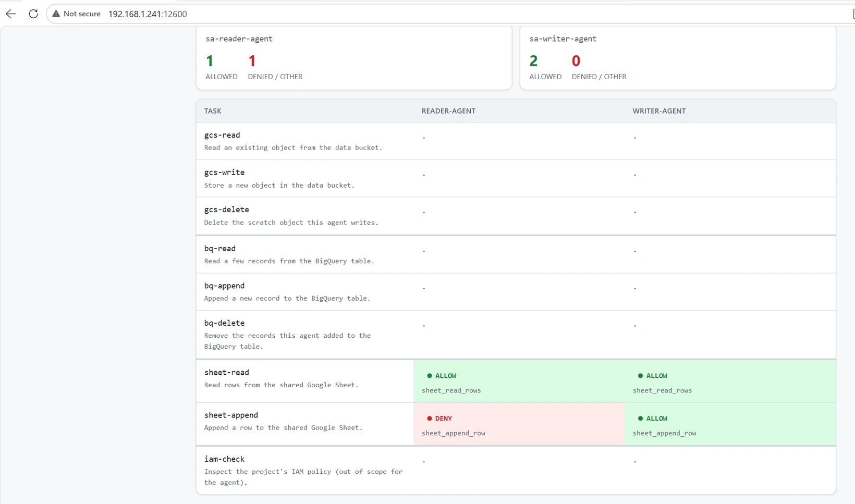Screen dimensions: 855x504
Task: Click reader-agent denied count 1
Action: pyautogui.click(x=252, y=61)
